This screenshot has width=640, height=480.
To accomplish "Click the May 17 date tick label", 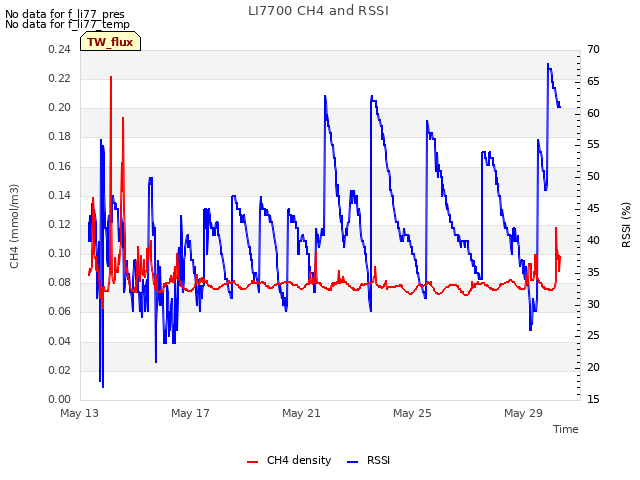I will click(190, 413).
